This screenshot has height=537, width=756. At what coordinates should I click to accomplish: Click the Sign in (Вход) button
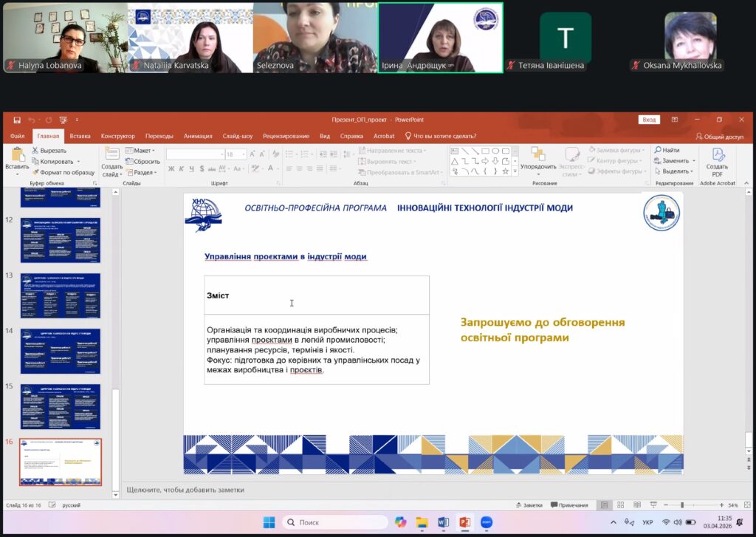coord(649,120)
